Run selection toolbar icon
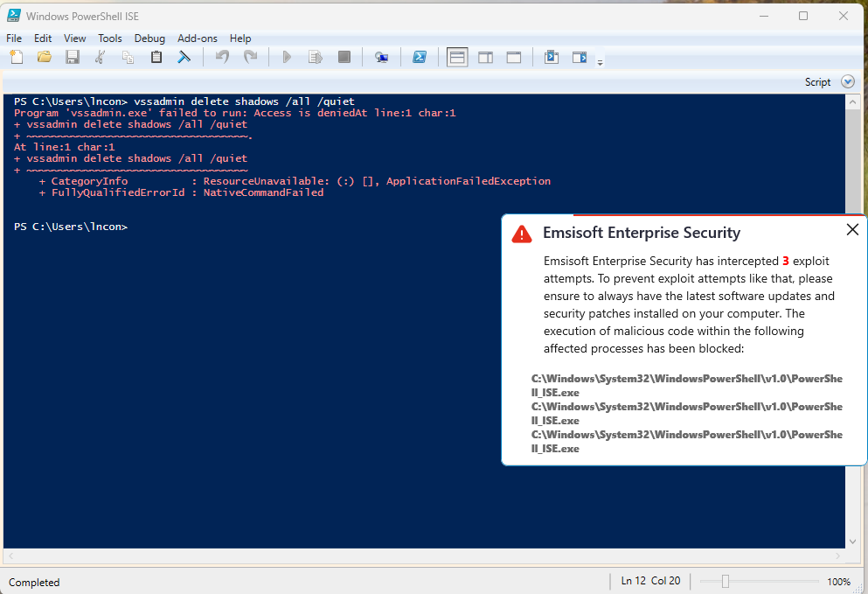This screenshot has height=594, width=868. point(315,57)
